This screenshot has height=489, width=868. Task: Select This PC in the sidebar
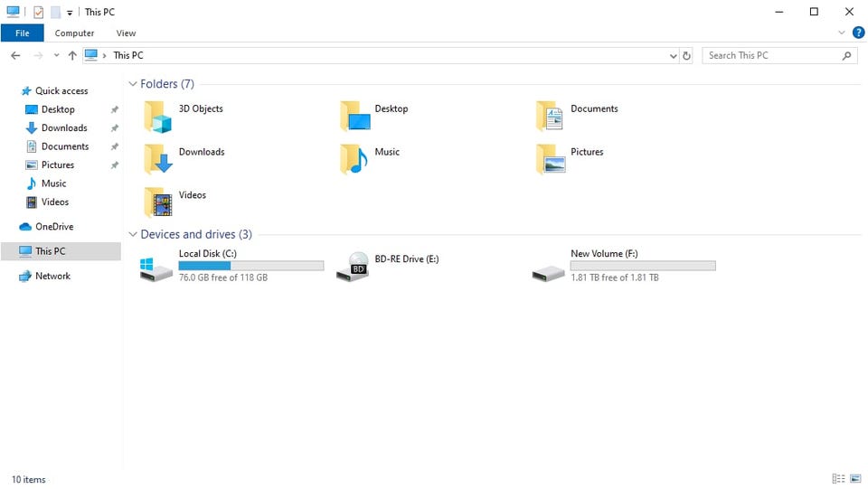[61, 251]
